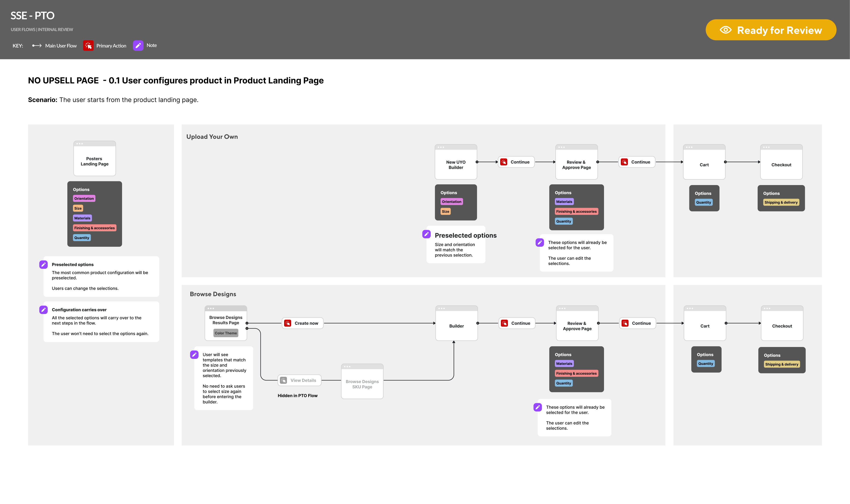Click the red Primary Action icon in key

(88, 46)
